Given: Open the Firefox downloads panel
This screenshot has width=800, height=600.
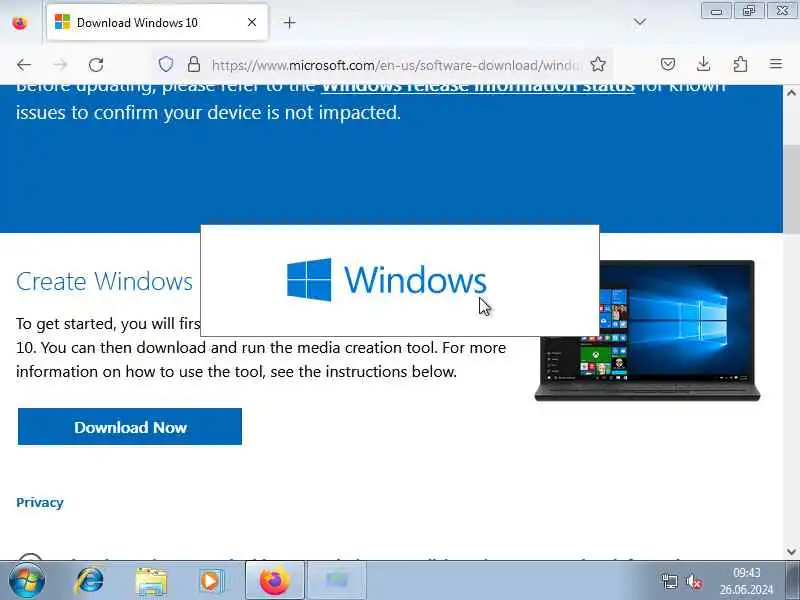Looking at the screenshot, I should point(704,64).
